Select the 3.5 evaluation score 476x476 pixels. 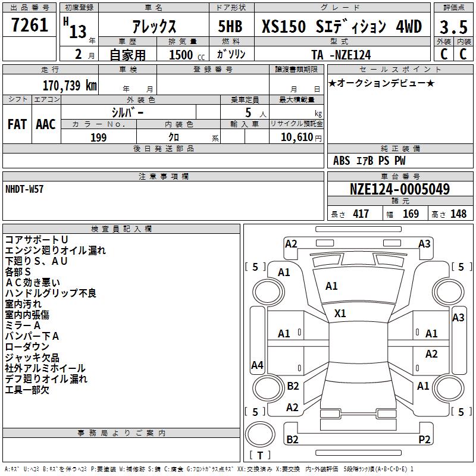453,27
